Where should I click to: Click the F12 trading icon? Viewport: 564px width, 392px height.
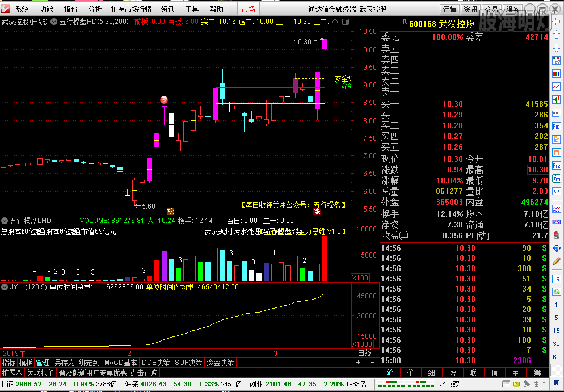tap(557, 166)
